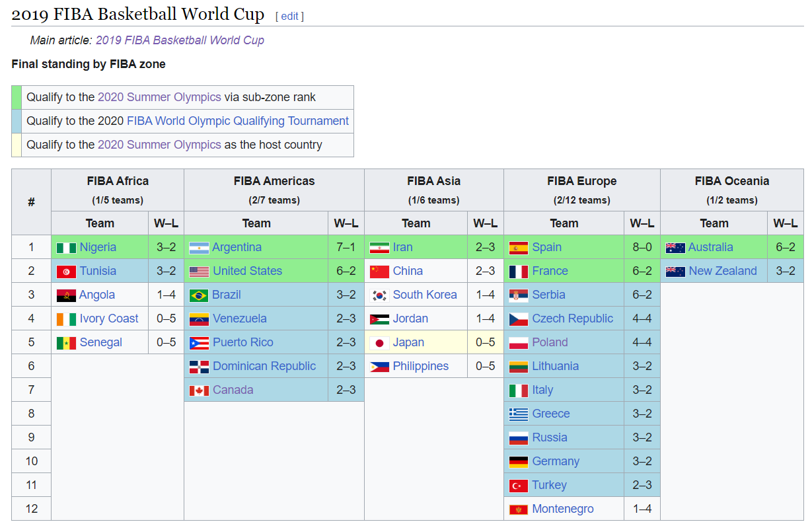
Task: Click the Iran flag icon
Action: pyautogui.click(x=379, y=248)
